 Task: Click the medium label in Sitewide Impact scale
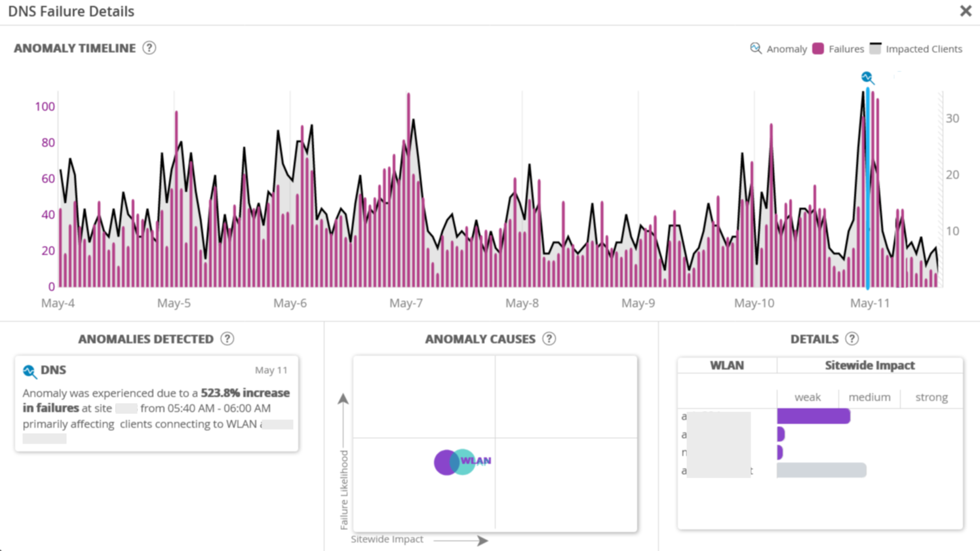tap(869, 397)
